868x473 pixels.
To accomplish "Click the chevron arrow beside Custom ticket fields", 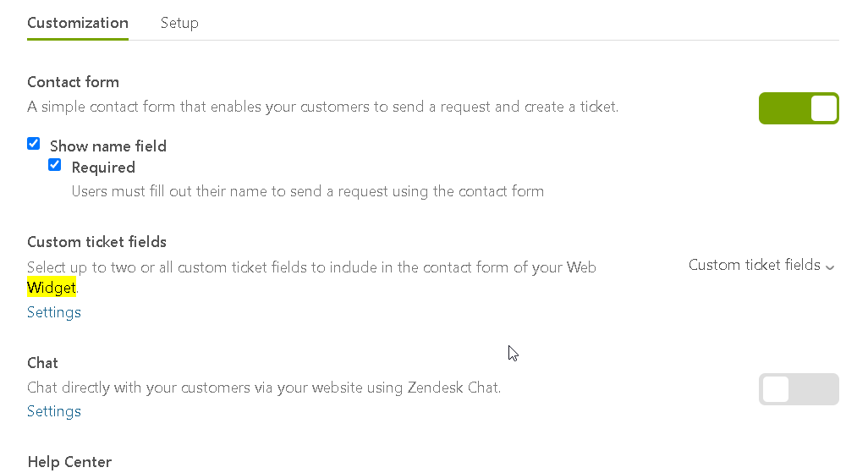I will click(x=830, y=267).
